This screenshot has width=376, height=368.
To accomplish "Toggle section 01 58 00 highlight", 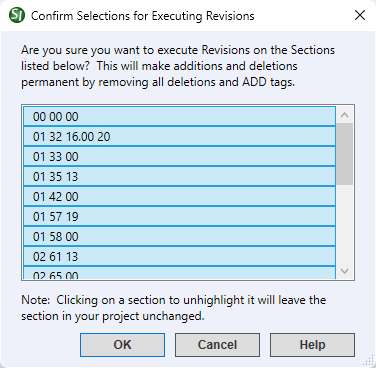I will (179, 236).
